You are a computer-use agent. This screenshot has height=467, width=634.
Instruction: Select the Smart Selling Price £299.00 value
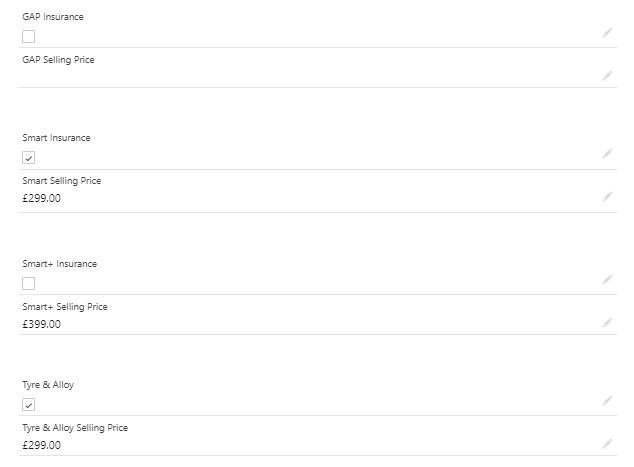click(x=41, y=198)
